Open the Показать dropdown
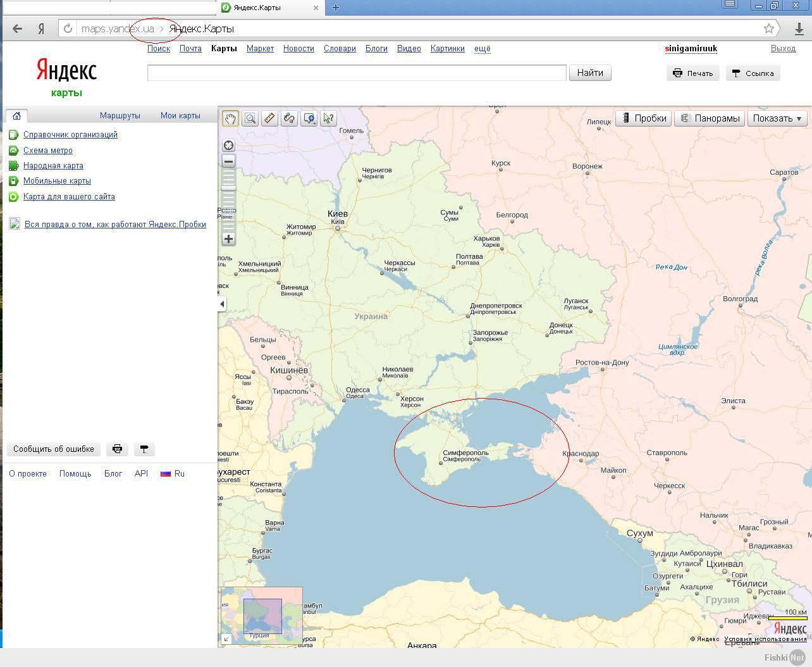 coord(777,118)
